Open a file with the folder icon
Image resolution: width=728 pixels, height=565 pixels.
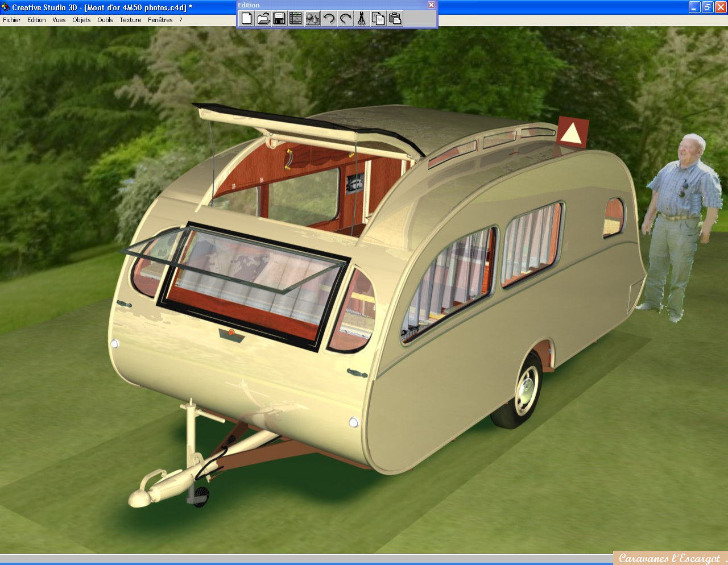pos(263,18)
